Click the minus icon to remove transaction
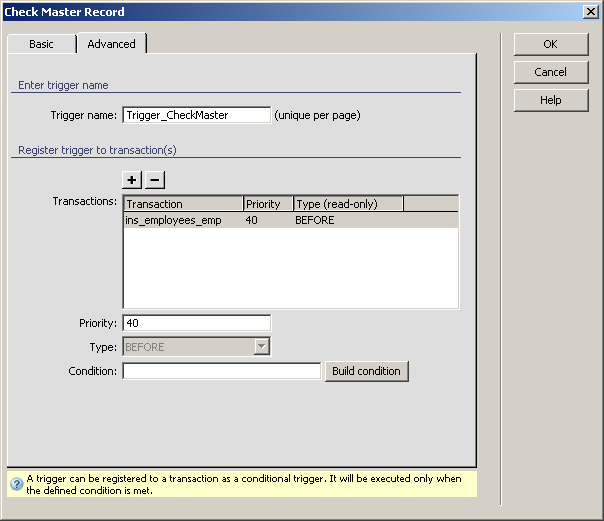604x521 pixels. (x=155, y=180)
